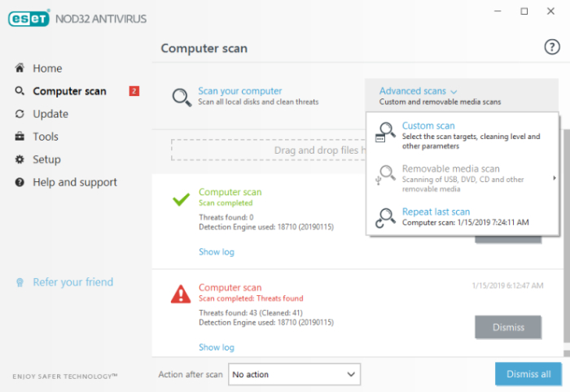Click the Removable media scan USB icon
The image size is (570, 392).
pos(385,175)
